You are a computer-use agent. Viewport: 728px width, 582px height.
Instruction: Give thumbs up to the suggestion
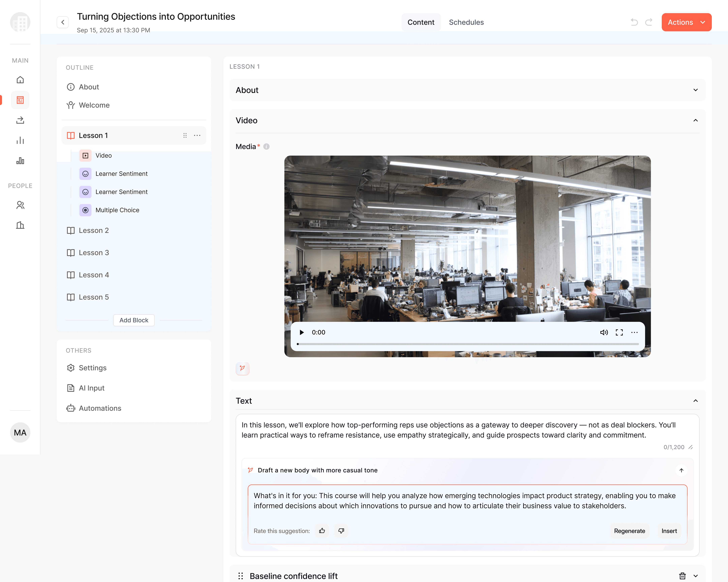(322, 531)
